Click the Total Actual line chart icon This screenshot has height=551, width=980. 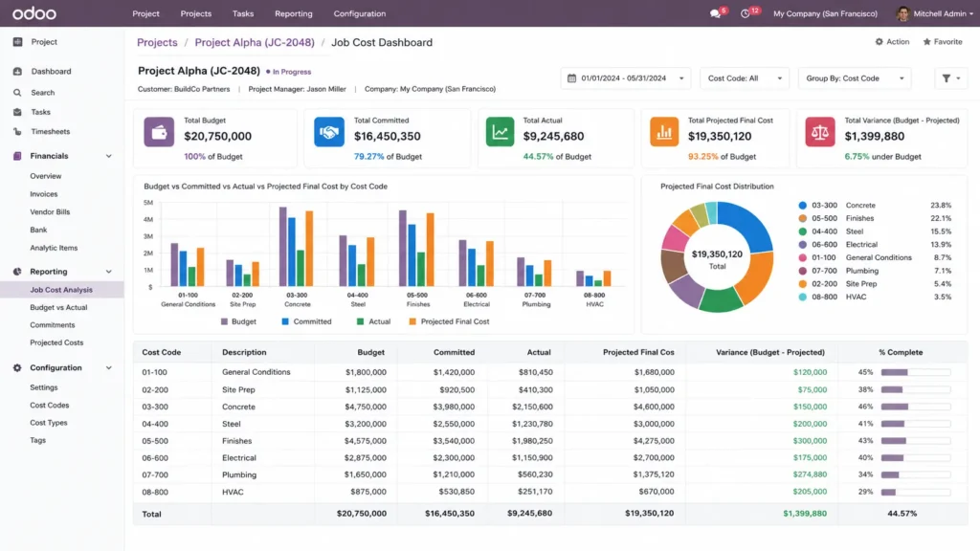(500, 132)
